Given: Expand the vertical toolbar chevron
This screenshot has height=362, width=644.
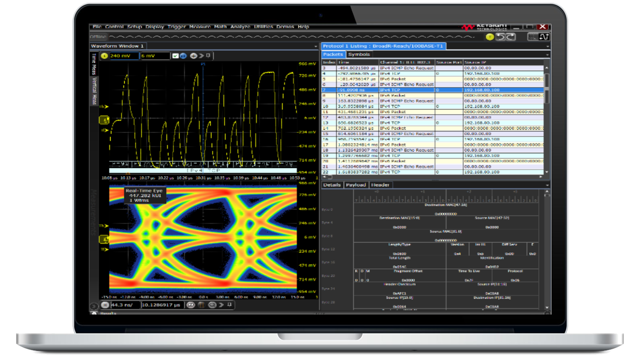Looking at the screenshot, I should (201, 56).
